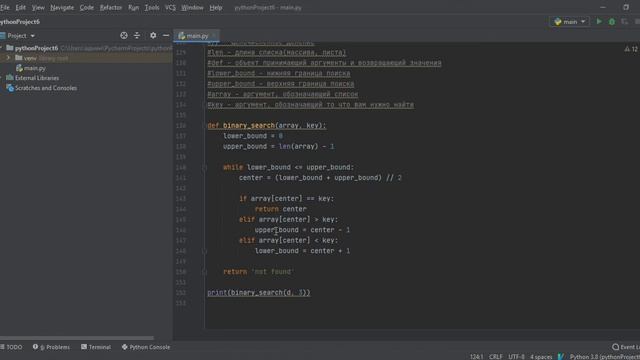Fold the while loop block
This screenshot has width=640, height=360.
(x=204, y=167)
